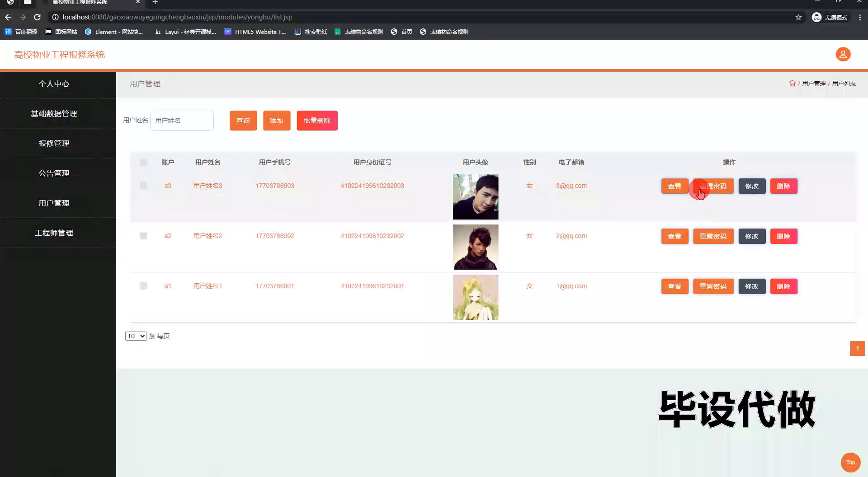
Task: Open 个人中心 in the sidebar
Action: tap(54, 84)
